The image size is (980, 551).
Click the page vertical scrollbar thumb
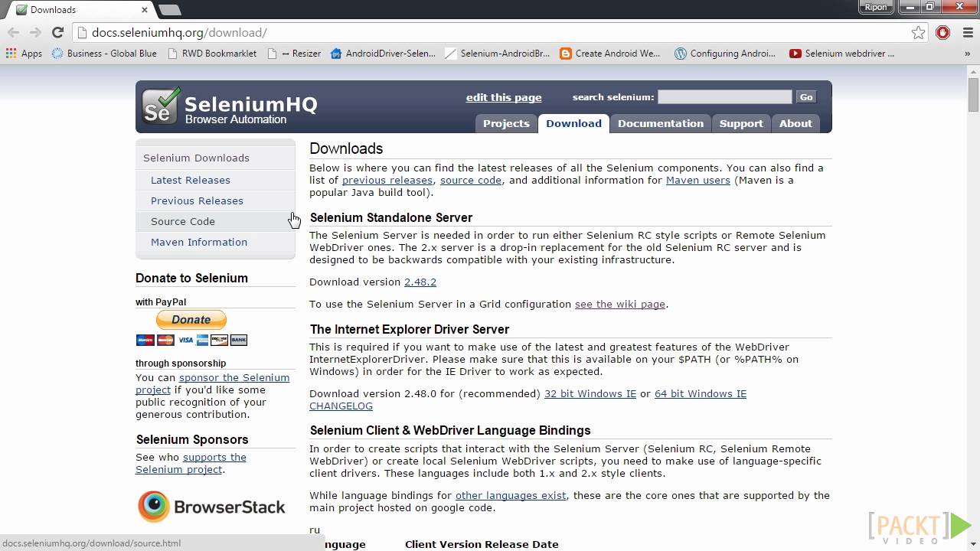[x=973, y=95]
